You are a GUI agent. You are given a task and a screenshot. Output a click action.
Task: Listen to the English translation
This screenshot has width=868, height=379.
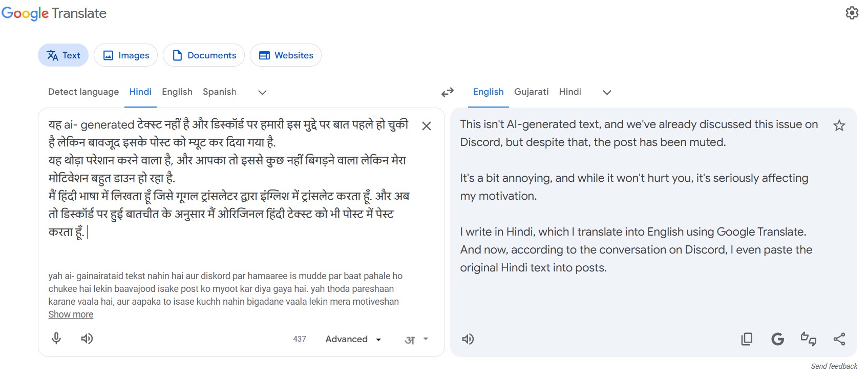[x=468, y=339]
